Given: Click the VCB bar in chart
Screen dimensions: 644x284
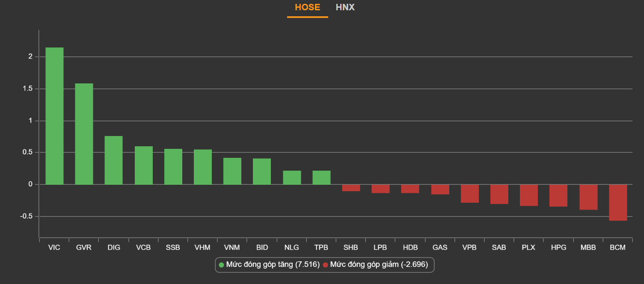Looking at the screenshot, I should click(143, 165).
